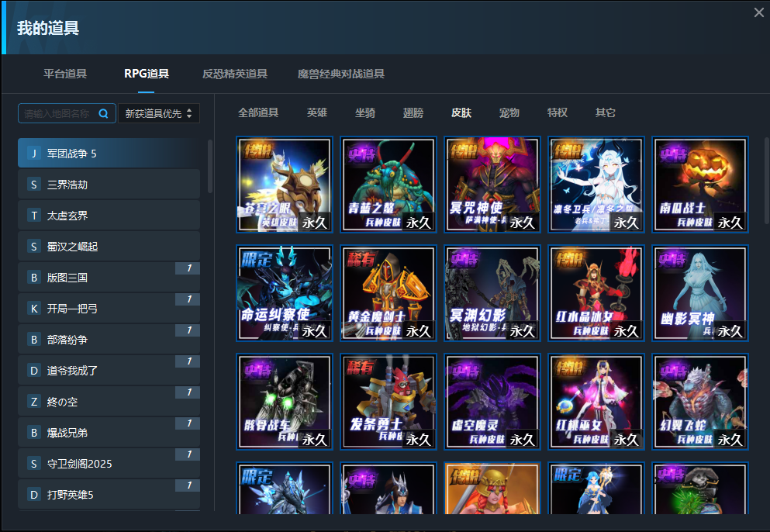Select the 終の空 map entry
This screenshot has height=532, width=770.
tap(109, 402)
